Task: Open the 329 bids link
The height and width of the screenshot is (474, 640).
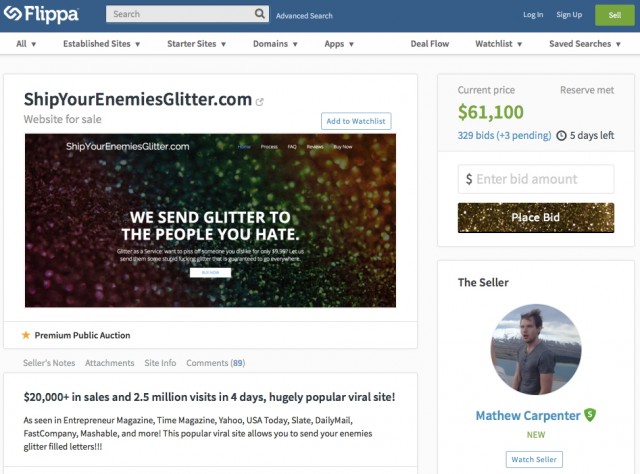Action: pos(504,136)
